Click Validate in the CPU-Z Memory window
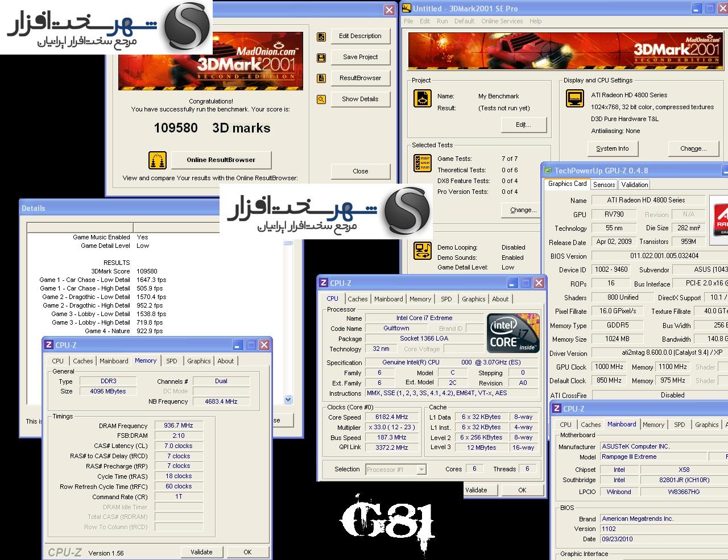The image size is (728, 560). coord(201,552)
